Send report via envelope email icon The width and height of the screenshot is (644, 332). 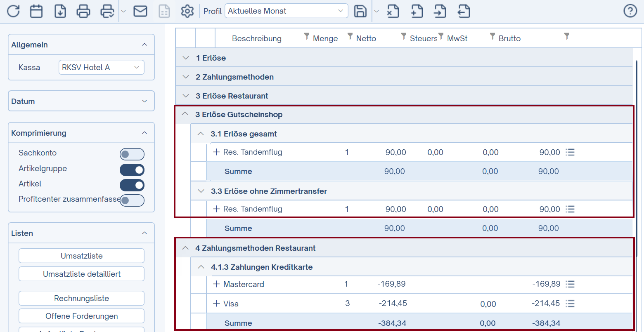(x=140, y=11)
